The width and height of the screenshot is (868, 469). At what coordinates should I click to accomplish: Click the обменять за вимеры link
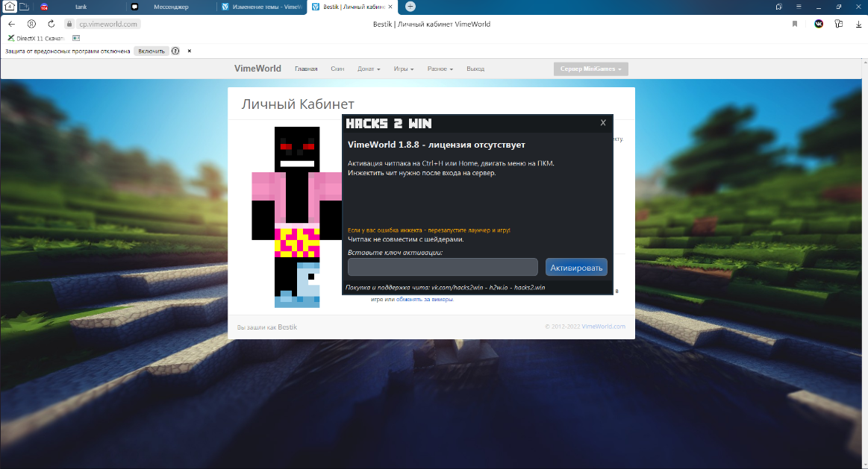(x=425, y=299)
